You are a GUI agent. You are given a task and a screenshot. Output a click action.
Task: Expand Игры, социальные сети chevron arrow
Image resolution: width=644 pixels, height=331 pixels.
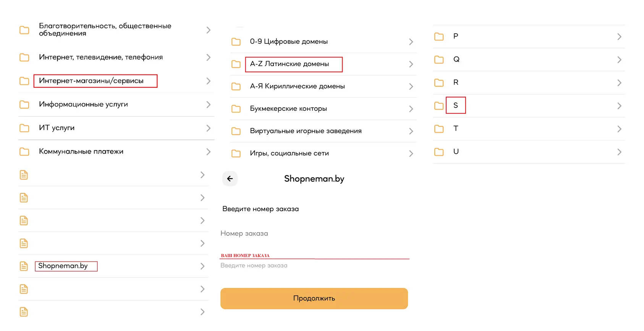(x=411, y=153)
